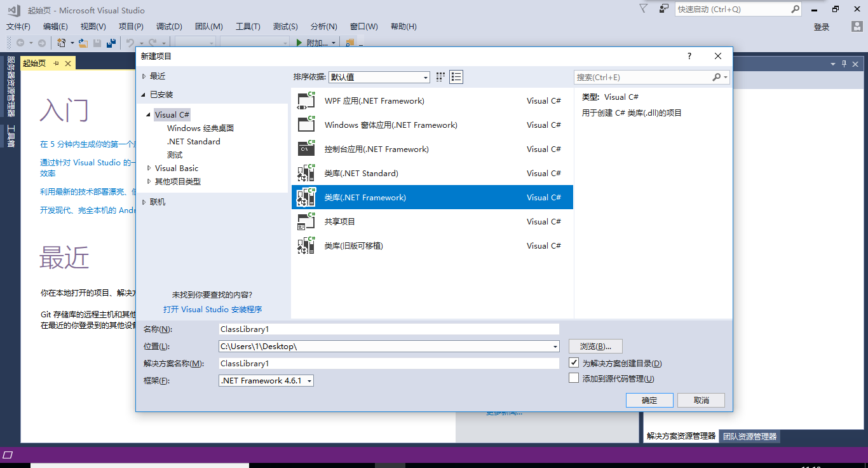
Task: Click the 取消 button
Action: (x=701, y=400)
